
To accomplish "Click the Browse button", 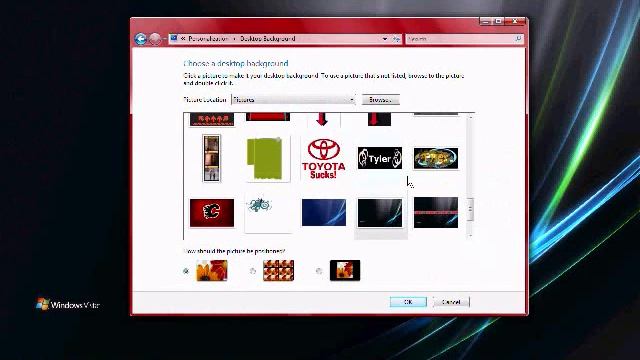I will (x=380, y=100).
